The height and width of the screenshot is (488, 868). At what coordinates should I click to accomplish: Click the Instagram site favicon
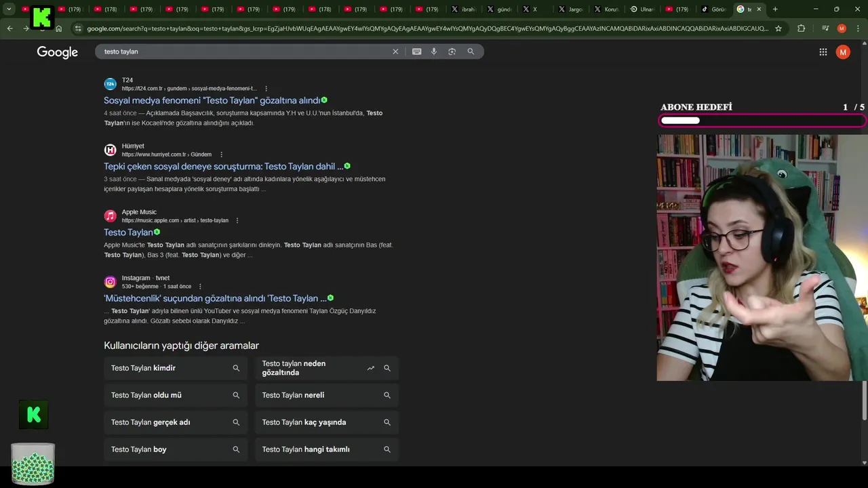(x=110, y=282)
